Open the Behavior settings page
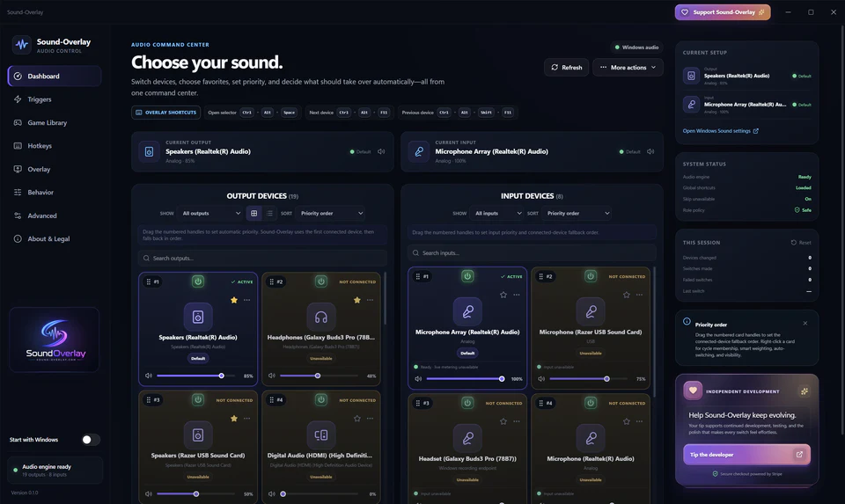The height and width of the screenshot is (504, 845). [x=55, y=193]
